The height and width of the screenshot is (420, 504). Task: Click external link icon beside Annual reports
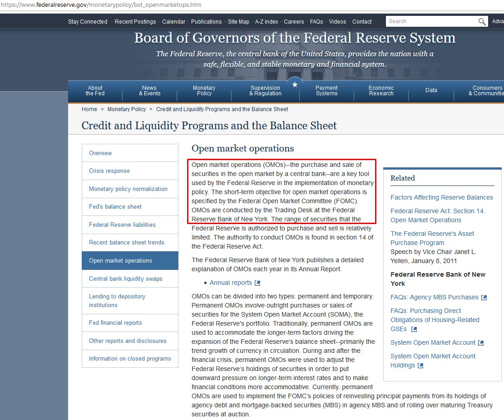(257, 283)
